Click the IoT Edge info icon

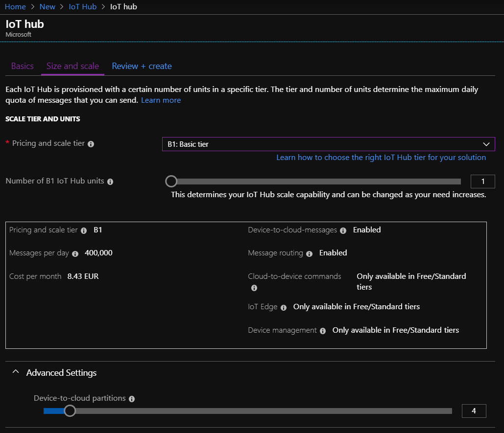pyautogui.click(x=284, y=307)
